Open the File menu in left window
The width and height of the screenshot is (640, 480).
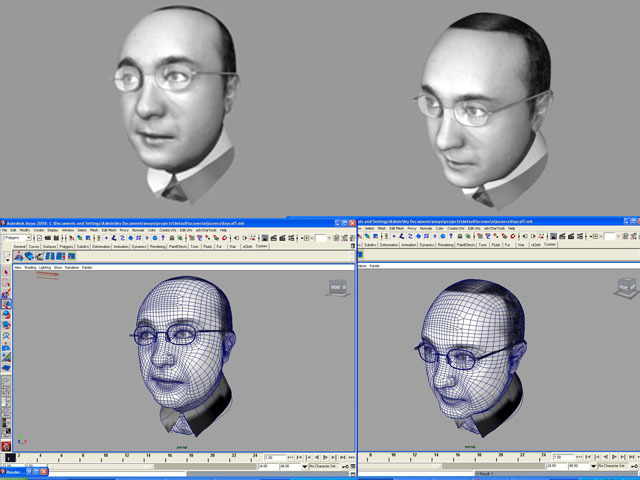4,230
